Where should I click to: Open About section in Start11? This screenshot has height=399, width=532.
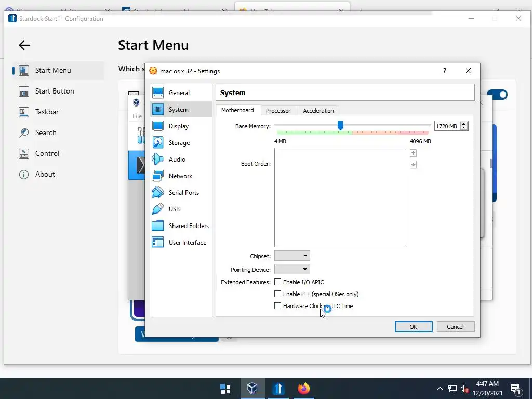tap(58, 174)
